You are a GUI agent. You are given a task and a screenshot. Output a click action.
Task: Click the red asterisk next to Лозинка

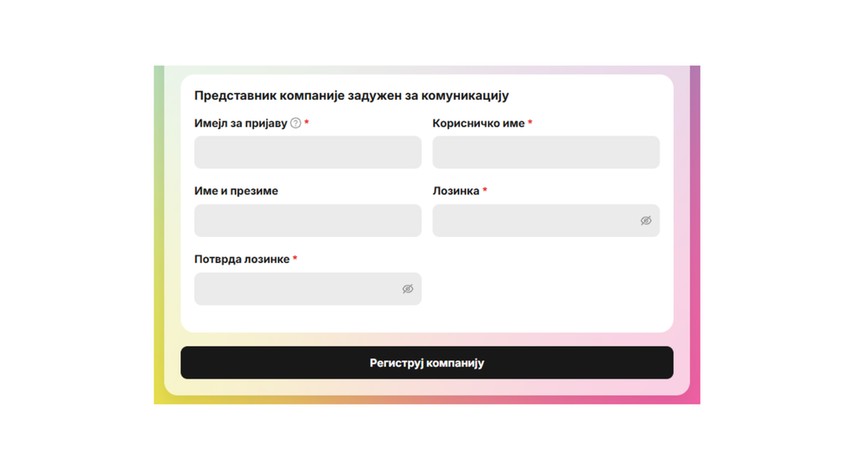[x=485, y=190]
